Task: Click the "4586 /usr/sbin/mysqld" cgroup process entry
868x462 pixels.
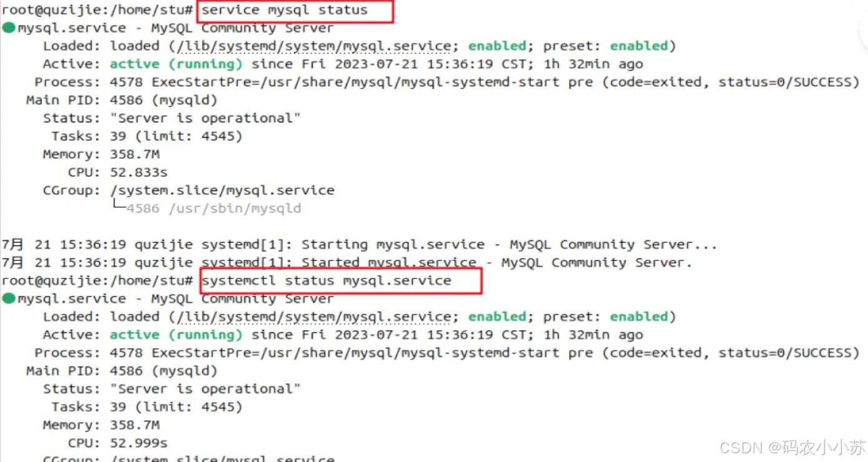Action: (214, 209)
